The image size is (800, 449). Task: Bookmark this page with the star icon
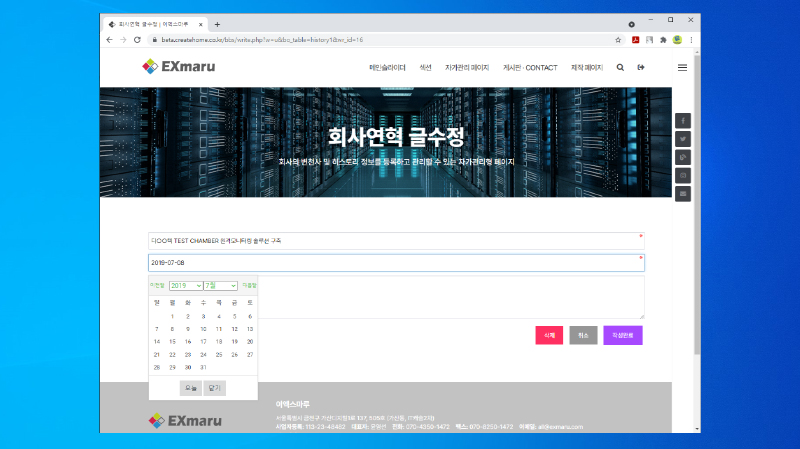coord(618,40)
